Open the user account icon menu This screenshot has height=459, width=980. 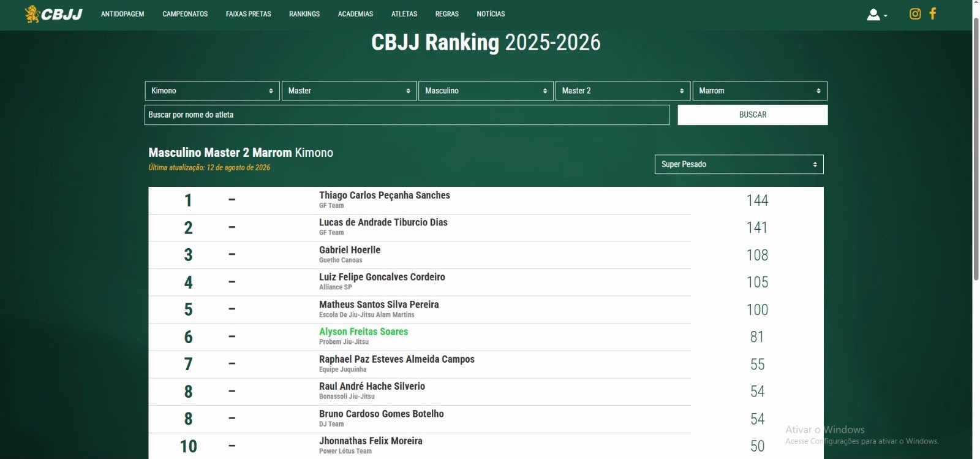(x=876, y=14)
